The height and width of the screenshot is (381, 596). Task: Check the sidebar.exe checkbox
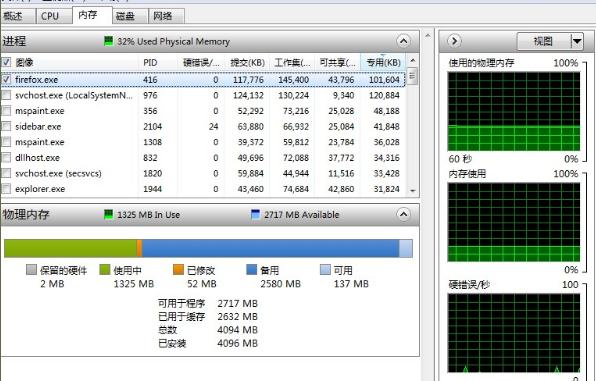coord(6,126)
